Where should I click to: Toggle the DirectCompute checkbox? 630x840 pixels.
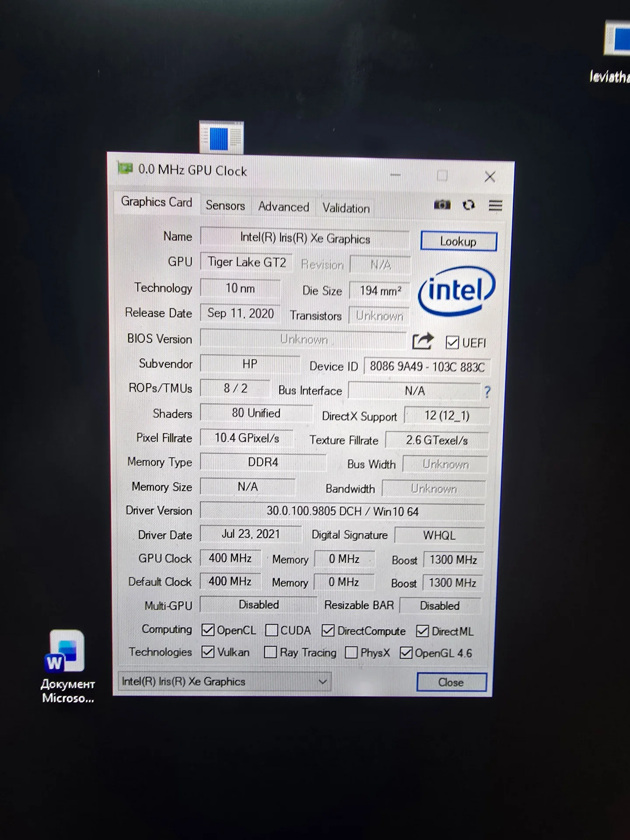pyautogui.click(x=328, y=630)
